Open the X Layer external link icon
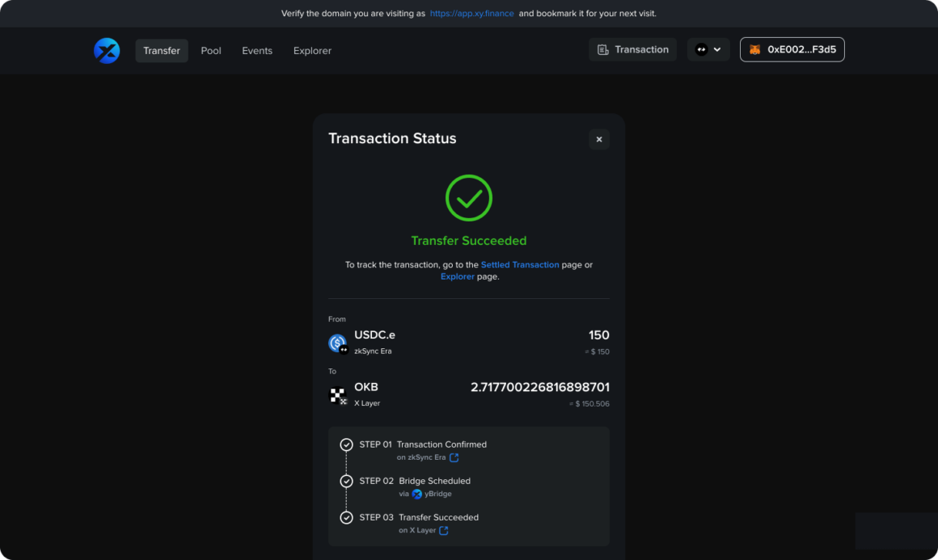Image resolution: width=938 pixels, height=560 pixels. [443, 530]
